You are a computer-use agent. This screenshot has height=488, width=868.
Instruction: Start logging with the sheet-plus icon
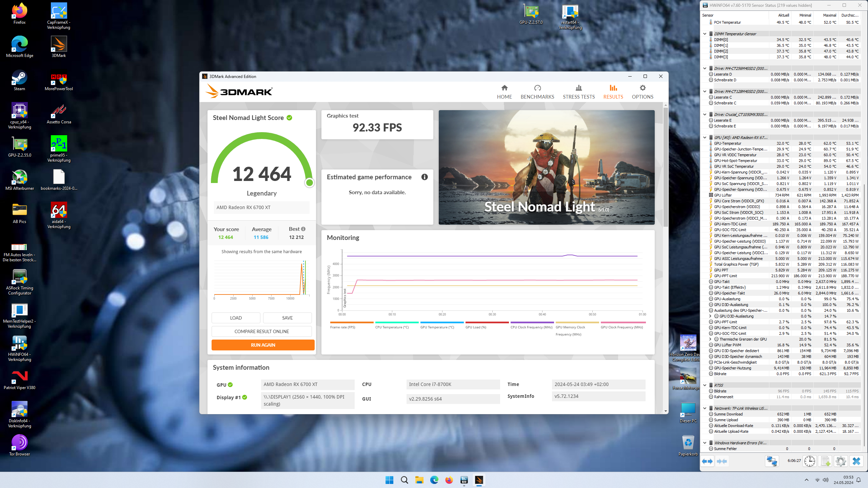click(x=825, y=461)
